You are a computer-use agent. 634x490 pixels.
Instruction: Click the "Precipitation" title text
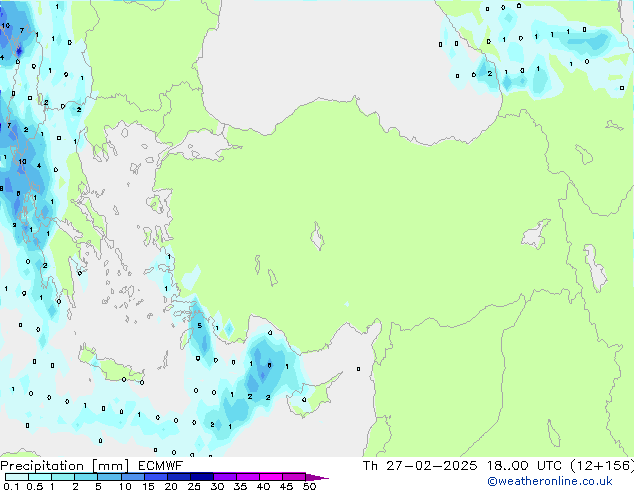pyautogui.click(x=42, y=466)
